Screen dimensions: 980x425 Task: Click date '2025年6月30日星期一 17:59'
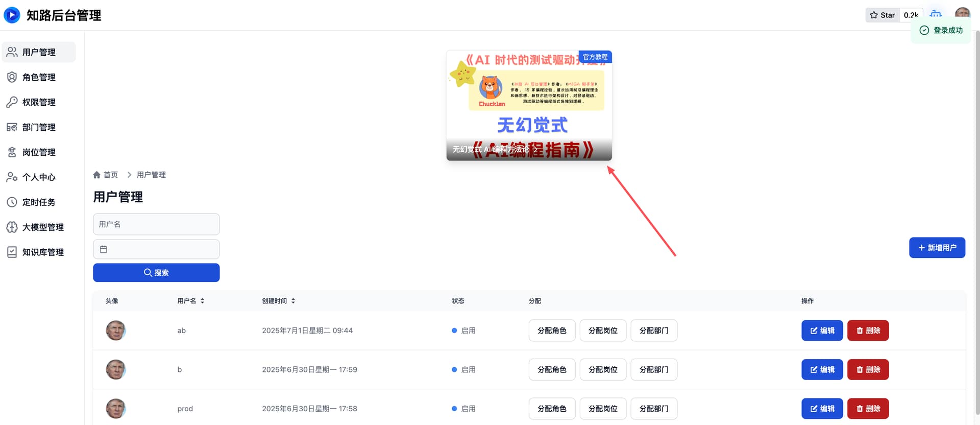click(309, 369)
